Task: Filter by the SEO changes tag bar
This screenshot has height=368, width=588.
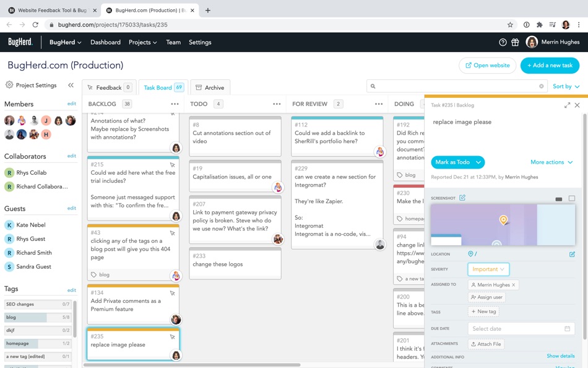Action: coord(38,304)
